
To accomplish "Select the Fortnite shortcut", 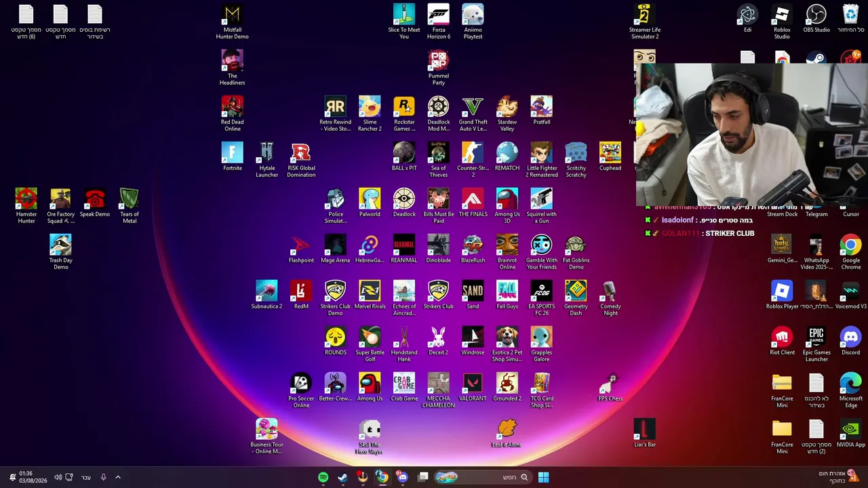I will 232,157.
